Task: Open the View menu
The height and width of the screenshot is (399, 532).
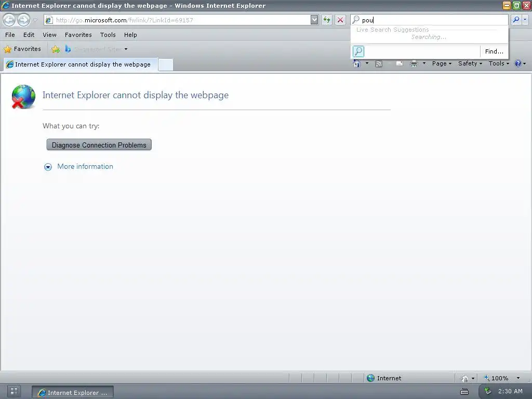Action: click(x=49, y=35)
